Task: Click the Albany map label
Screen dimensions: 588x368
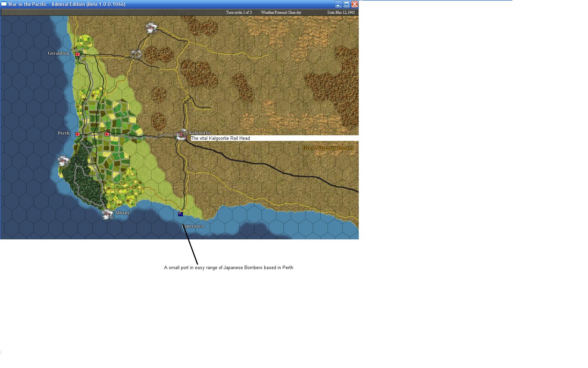Action: (122, 213)
